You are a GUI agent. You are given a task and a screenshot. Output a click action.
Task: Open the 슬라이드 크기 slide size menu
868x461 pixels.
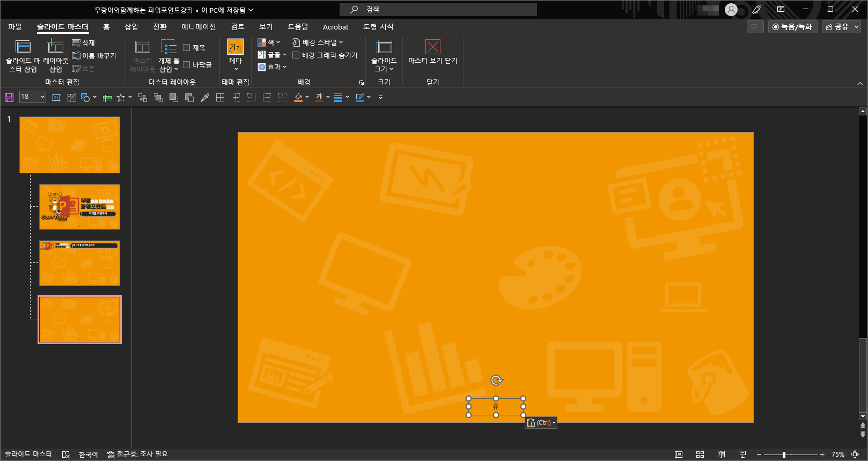[384, 56]
